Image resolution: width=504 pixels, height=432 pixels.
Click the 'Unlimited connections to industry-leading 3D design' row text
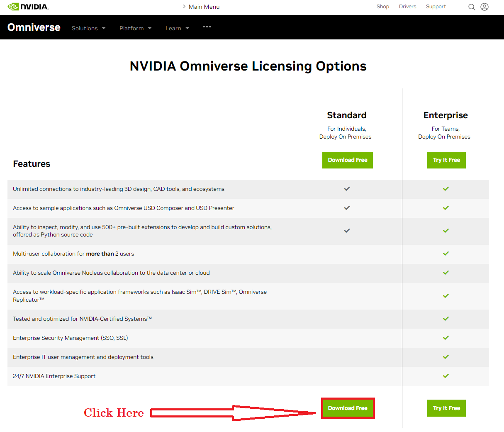tap(119, 189)
